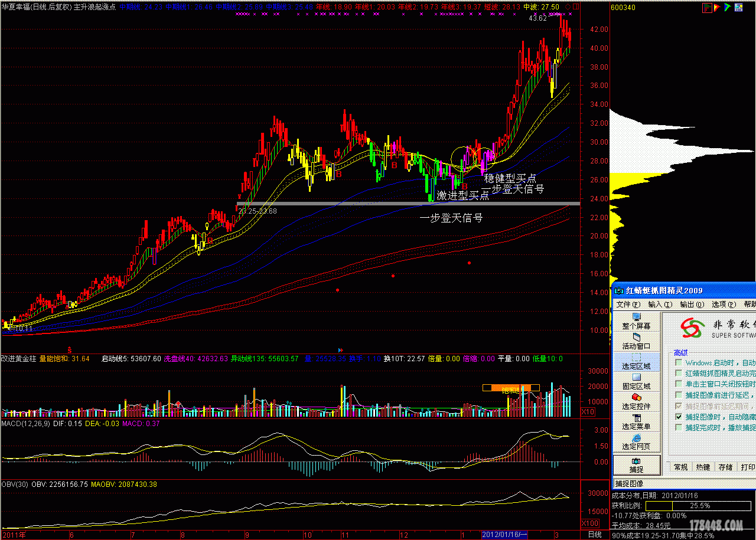
Task: Switch to the 热键 tab
Action: tap(703, 467)
